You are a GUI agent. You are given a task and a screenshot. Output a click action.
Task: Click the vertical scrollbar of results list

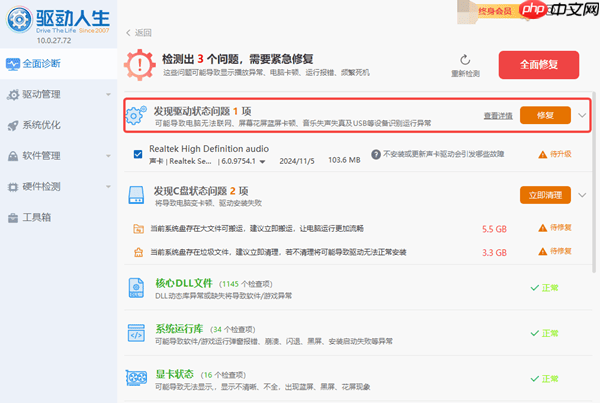click(594, 182)
